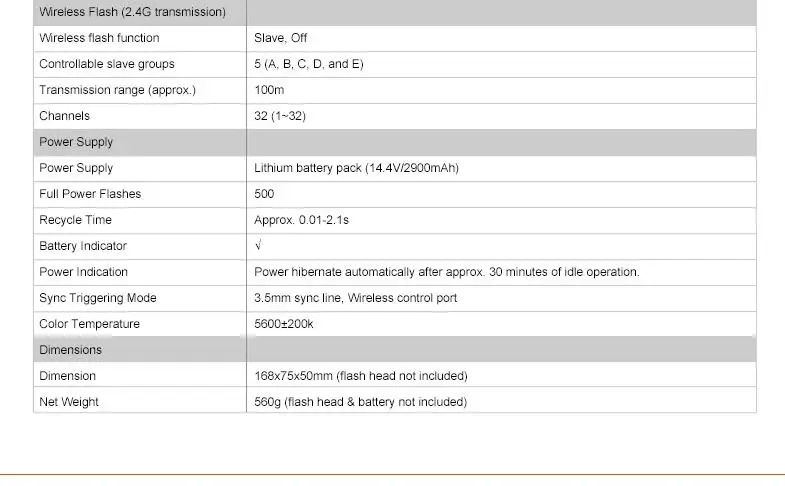Click the Wireless Flash (2.4G transmission) header

click(132, 12)
